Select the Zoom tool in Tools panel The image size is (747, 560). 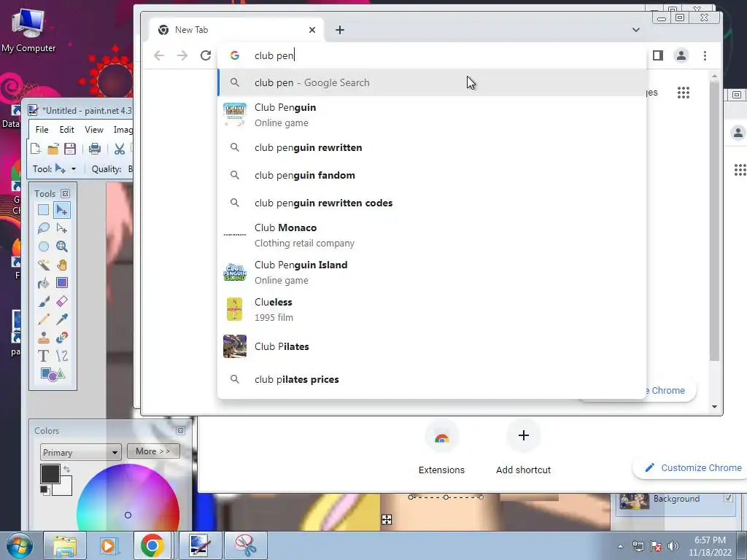point(62,246)
